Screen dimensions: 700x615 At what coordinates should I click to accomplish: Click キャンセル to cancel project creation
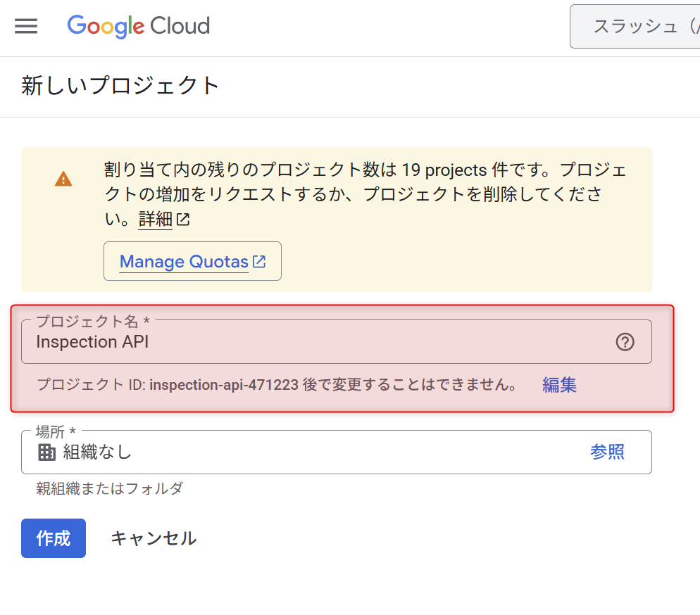point(152,538)
